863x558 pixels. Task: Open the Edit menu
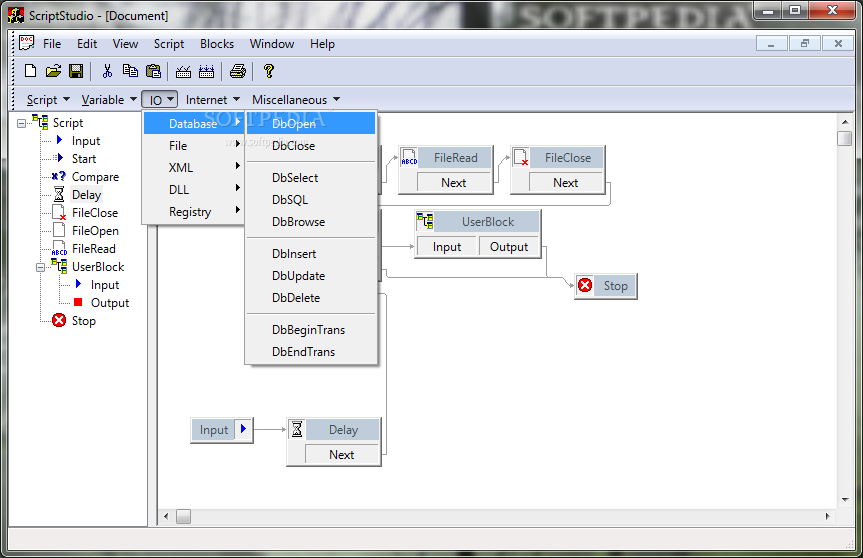[87, 43]
